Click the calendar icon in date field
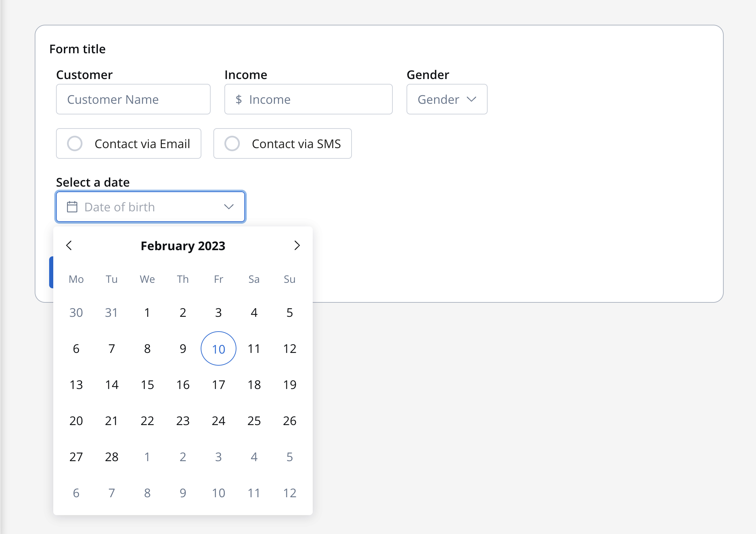This screenshot has height=534, width=756. [72, 207]
